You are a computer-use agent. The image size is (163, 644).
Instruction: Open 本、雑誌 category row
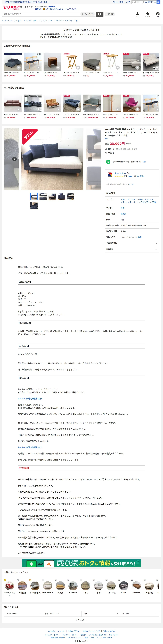(x=140, y=613)
